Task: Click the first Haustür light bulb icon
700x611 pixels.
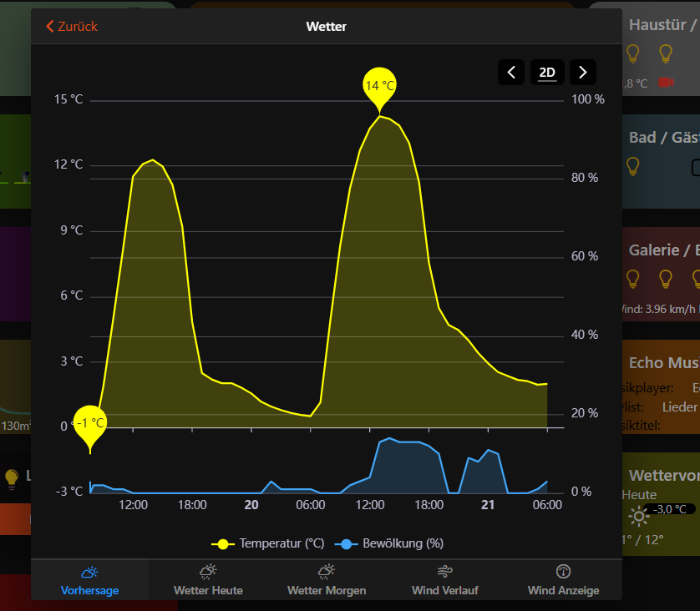Action: pyautogui.click(x=632, y=53)
